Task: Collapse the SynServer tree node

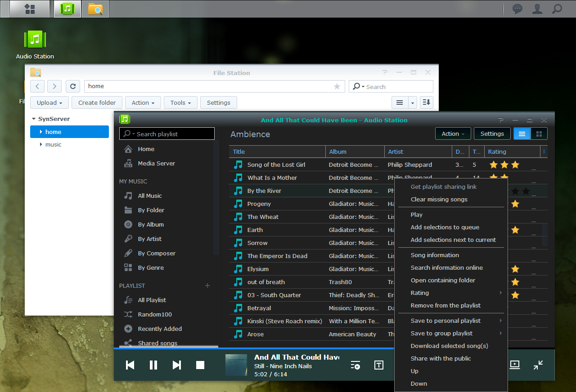Action: (x=34, y=119)
